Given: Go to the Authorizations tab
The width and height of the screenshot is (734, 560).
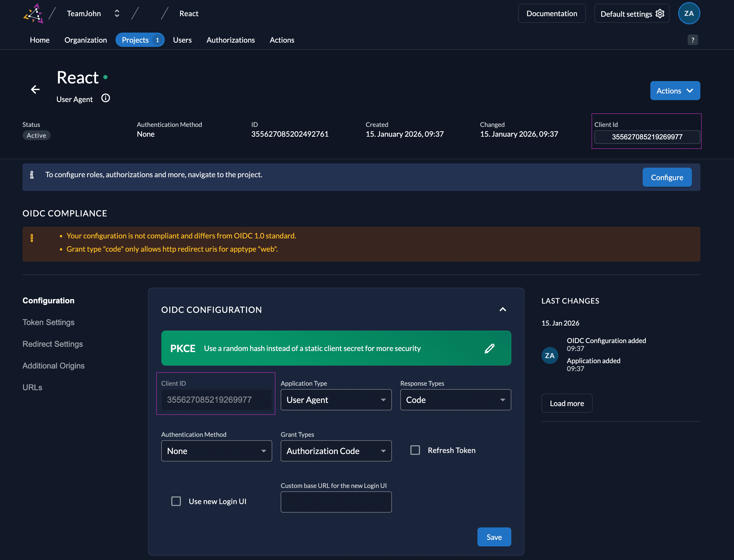Looking at the screenshot, I should pyautogui.click(x=231, y=40).
